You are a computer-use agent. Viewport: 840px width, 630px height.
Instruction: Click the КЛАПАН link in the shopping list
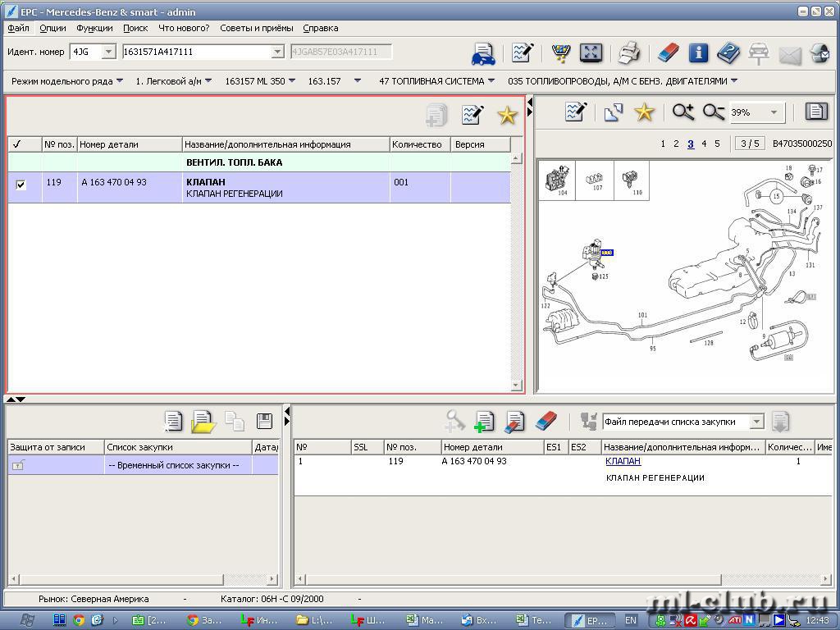623,461
